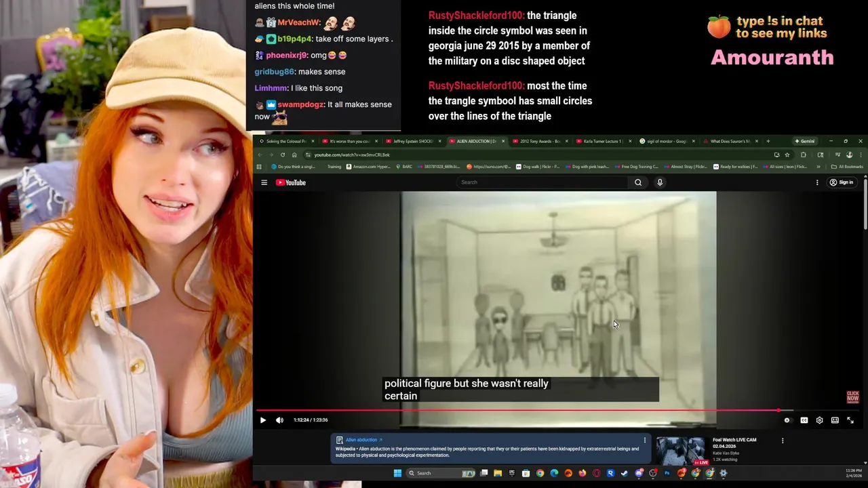Click the YouTube search magnifier button

[x=638, y=182]
